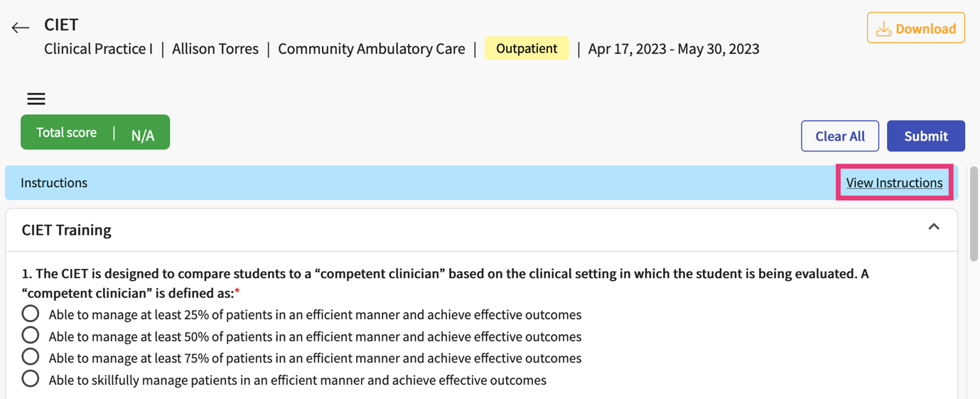
Task: Select the 50% of patients option
Action: point(31,335)
